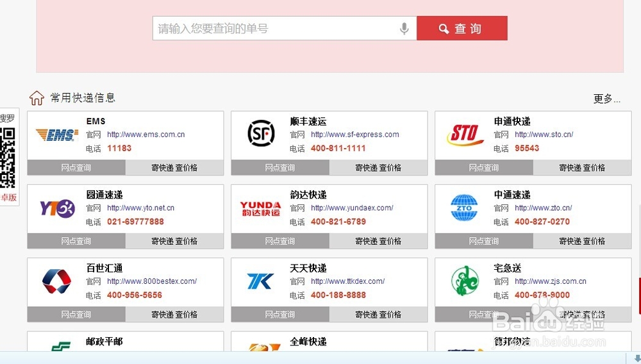Click phone number 400-811-1111
Viewport: 641px width, 364px height.
338,148
